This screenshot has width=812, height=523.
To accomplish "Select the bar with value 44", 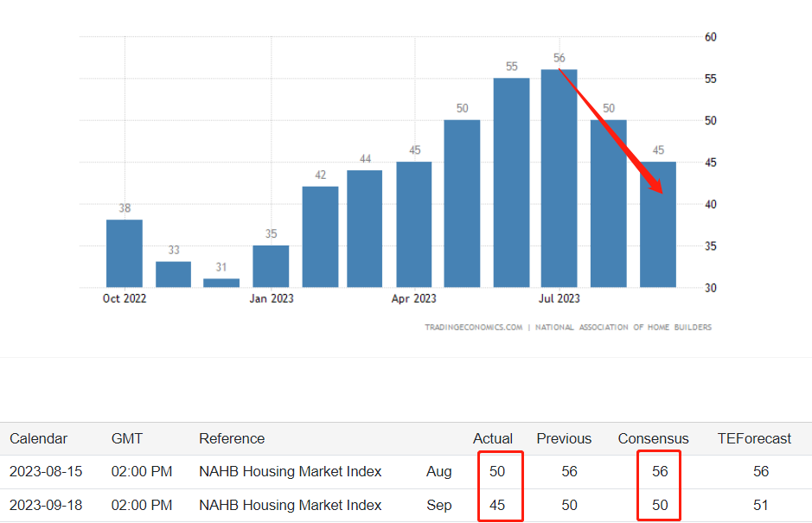I will click(364, 228).
